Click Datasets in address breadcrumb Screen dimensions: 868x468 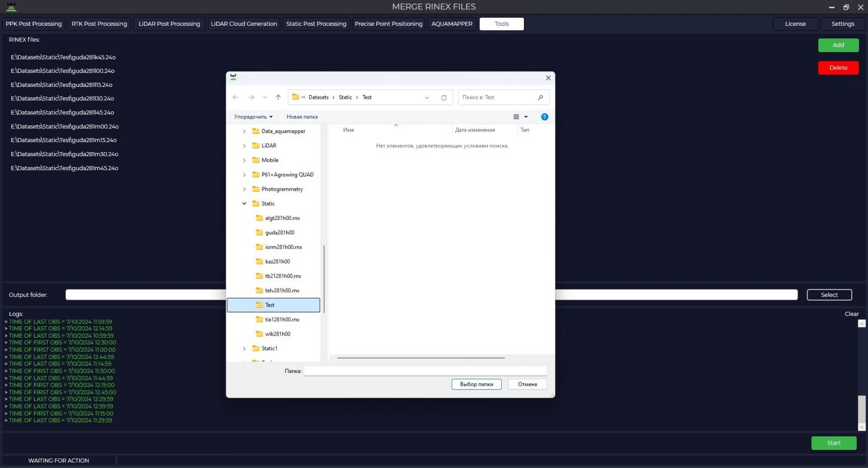(x=319, y=97)
